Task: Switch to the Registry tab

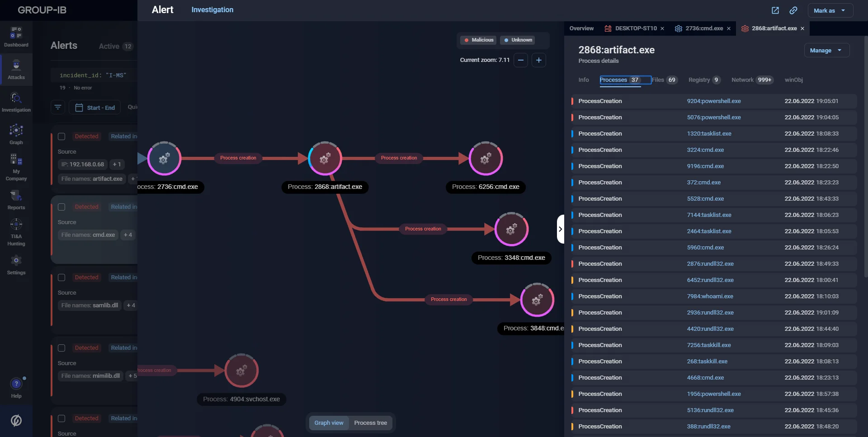Action: (x=703, y=80)
